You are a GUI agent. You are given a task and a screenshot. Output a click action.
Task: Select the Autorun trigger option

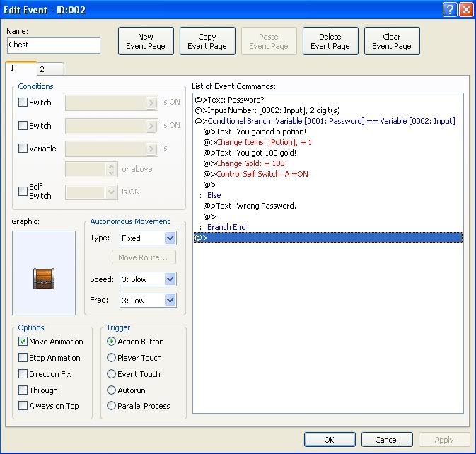pyautogui.click(x=112, y=390)
